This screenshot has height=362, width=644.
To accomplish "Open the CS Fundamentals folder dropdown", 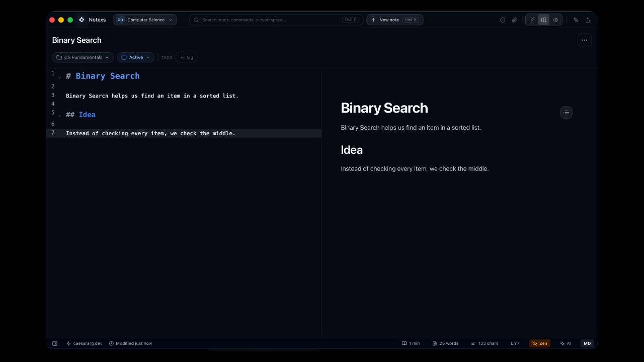I will 83,57.
